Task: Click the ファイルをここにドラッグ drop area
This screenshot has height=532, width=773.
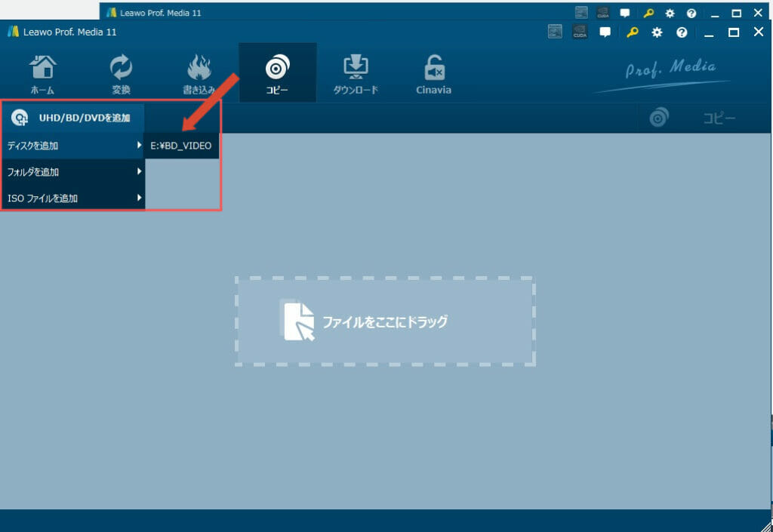Action: click(x=385, y=321)
